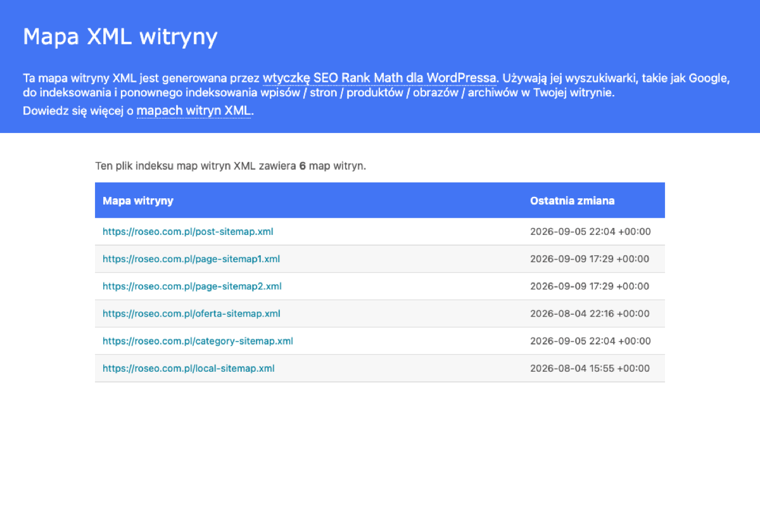Select the date 2026-08-04 22:16 in oferta row
The image size is (760, 532).
pos(590,313)
